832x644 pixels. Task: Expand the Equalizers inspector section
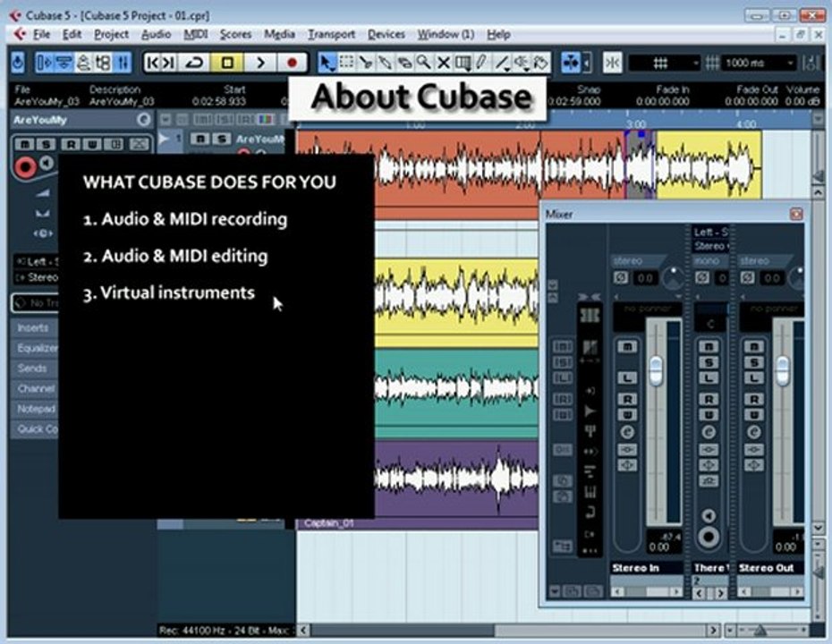coord(34,348)
